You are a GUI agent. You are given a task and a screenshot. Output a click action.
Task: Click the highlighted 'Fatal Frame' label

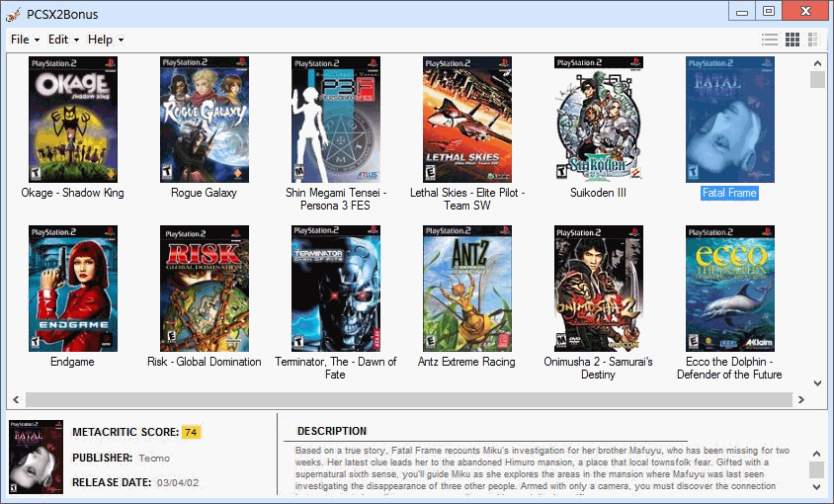pos(729,193)
